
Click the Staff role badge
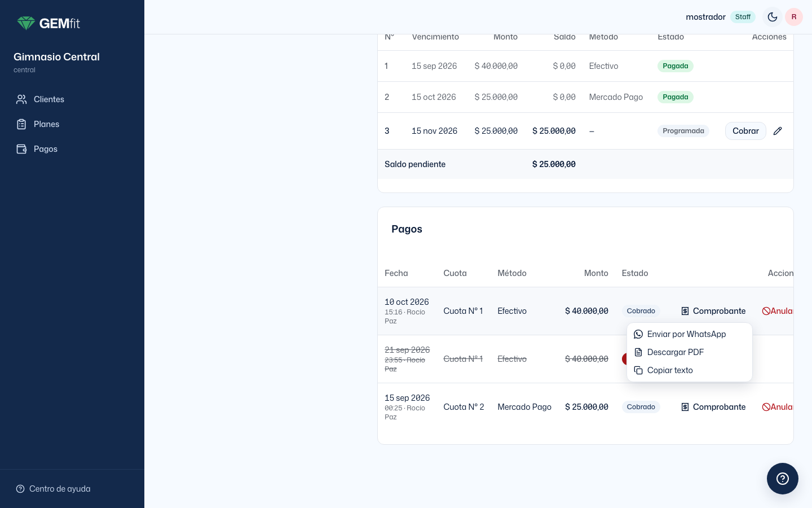(x=743, y=17)
